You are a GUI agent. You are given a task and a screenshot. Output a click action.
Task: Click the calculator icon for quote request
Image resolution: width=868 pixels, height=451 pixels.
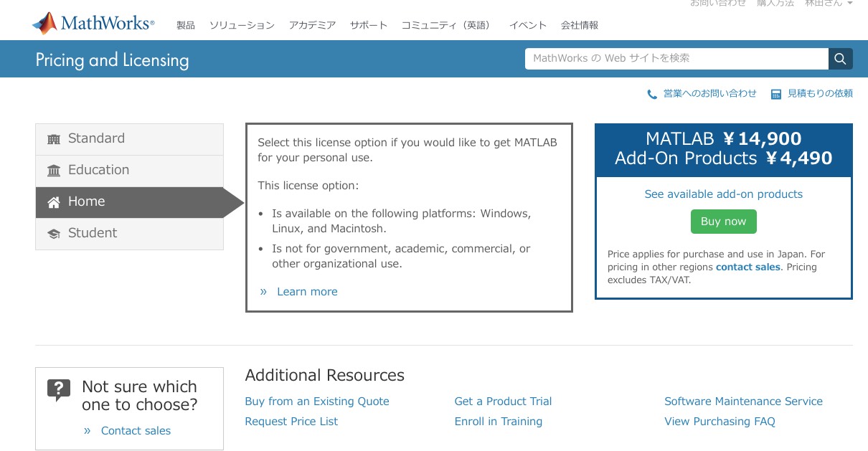coord(775,94)
